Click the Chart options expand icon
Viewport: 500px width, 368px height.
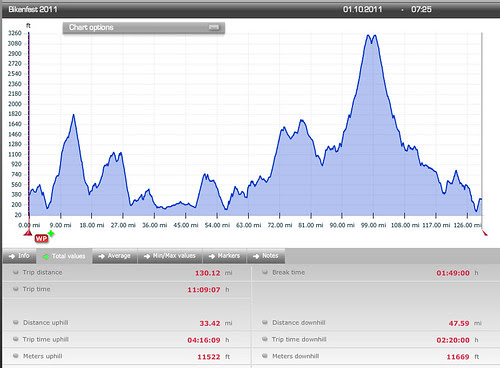click(x=214, y=27)
